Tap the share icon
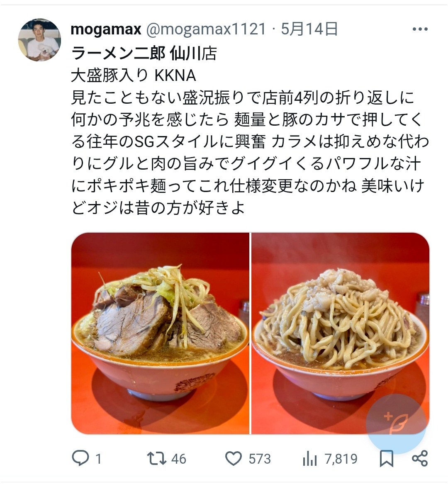The image size is (448, 484). (x=420, y=458)
